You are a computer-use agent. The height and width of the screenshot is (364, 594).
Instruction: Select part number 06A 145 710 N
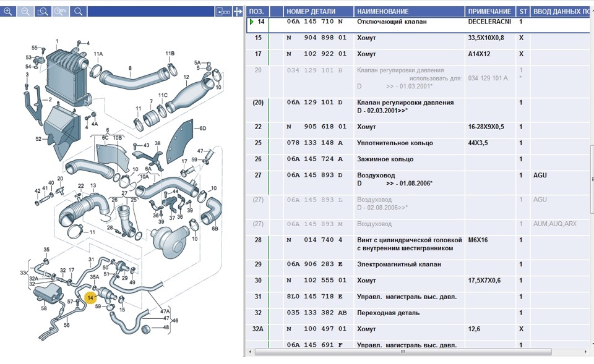(x=315, y=22)
